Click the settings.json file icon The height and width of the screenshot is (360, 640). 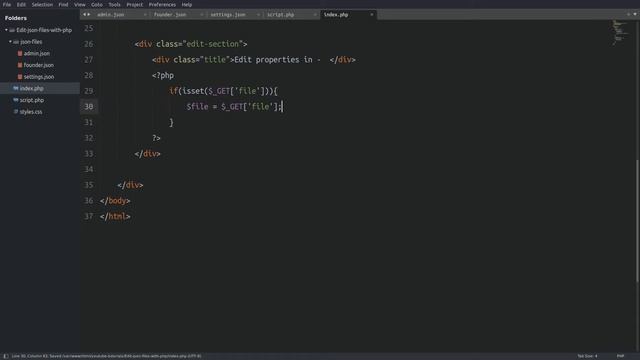20,77
